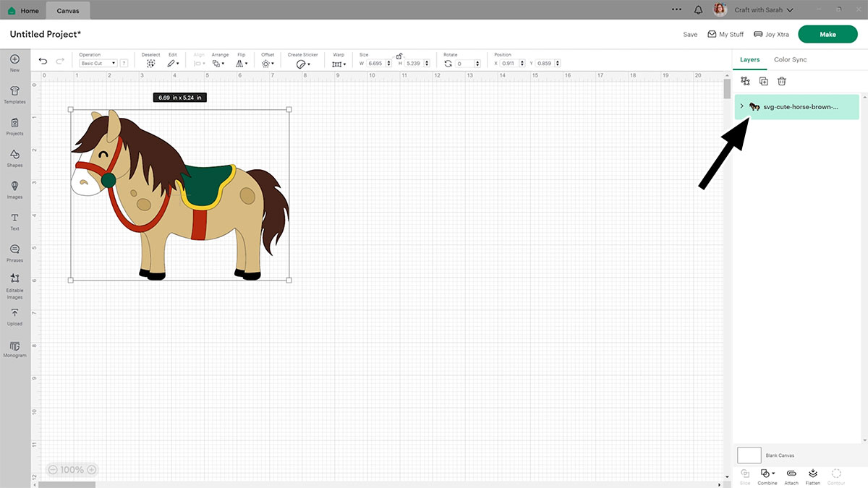Open the Phrases panel
The width and height of the screenshot is (868, 488).
pos(14,253)
